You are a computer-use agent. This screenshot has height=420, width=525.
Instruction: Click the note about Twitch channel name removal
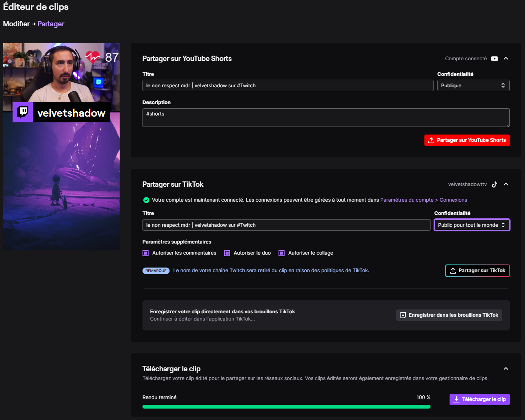[x=271, y=271]
